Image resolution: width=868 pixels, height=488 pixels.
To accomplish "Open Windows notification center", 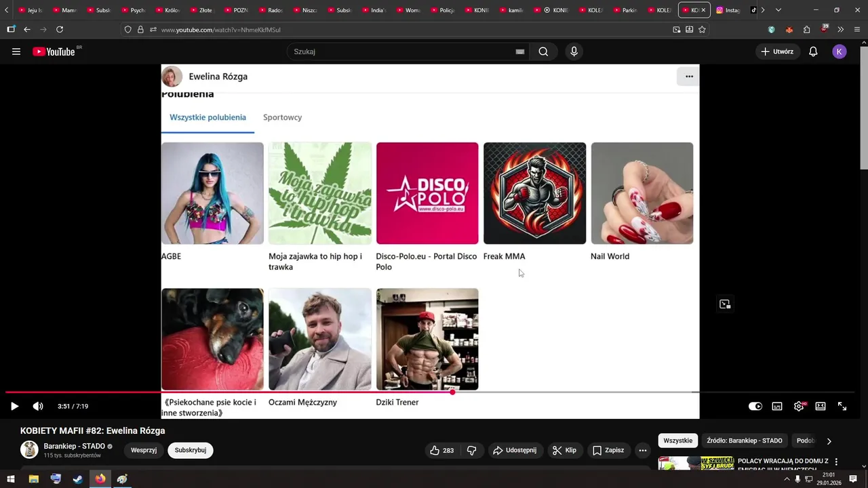I will [x=853, y=479].
